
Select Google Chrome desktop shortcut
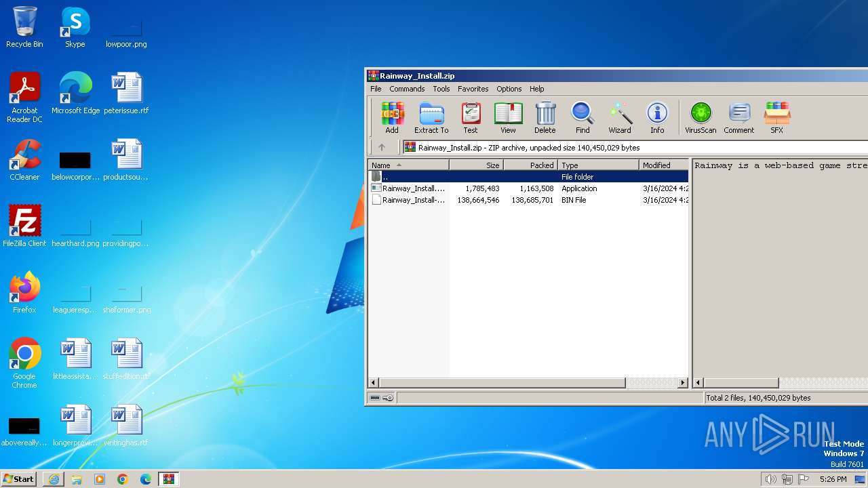(x=24, y=363)
